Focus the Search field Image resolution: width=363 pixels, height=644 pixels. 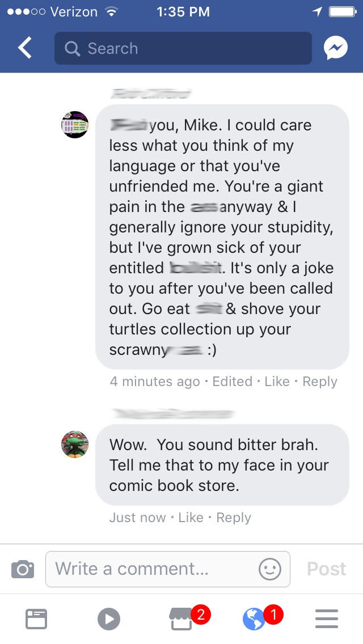183,48
